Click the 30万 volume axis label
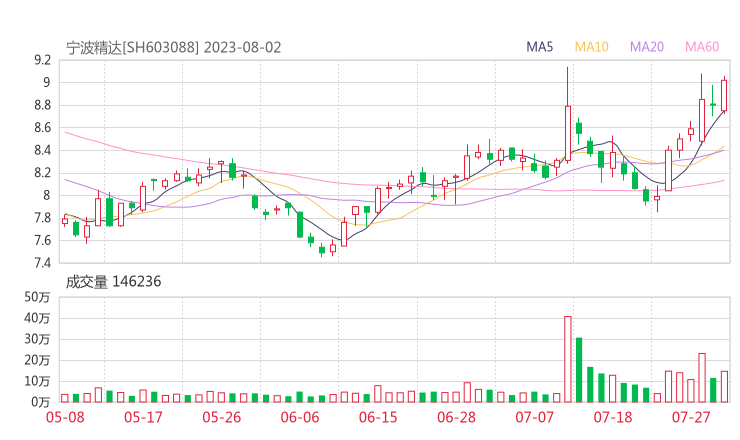The height and width of the screenshot is (440, 740). click(37, 339)
